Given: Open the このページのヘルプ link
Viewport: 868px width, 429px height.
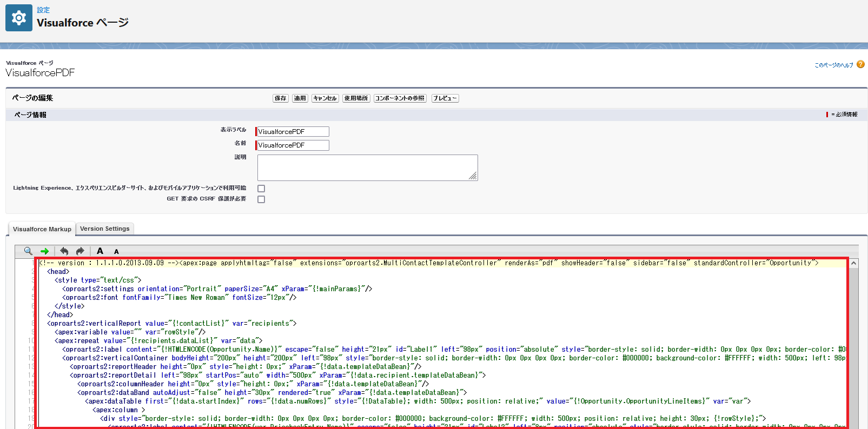Looking at the screenshot, I should click(x=834, y=65).
